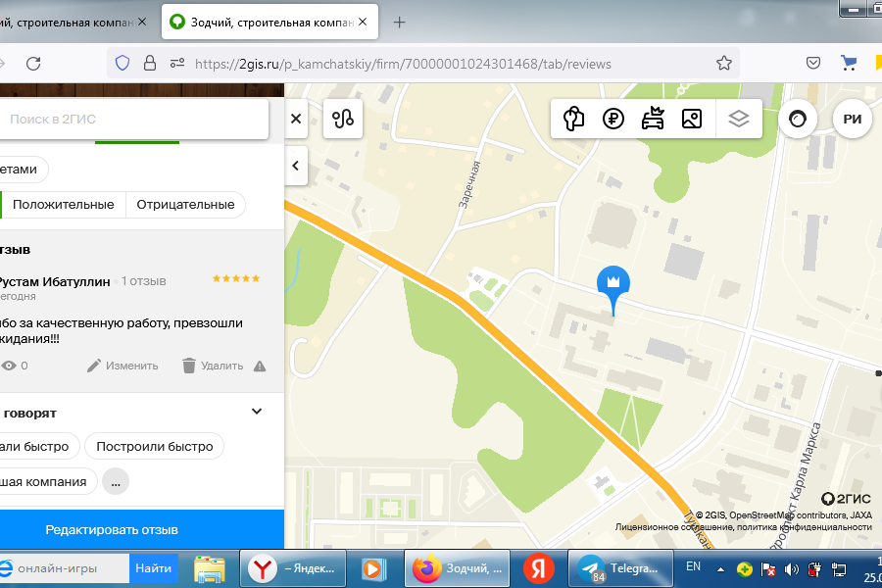
Task: Click the padlock site security icon
Action: 150,63
